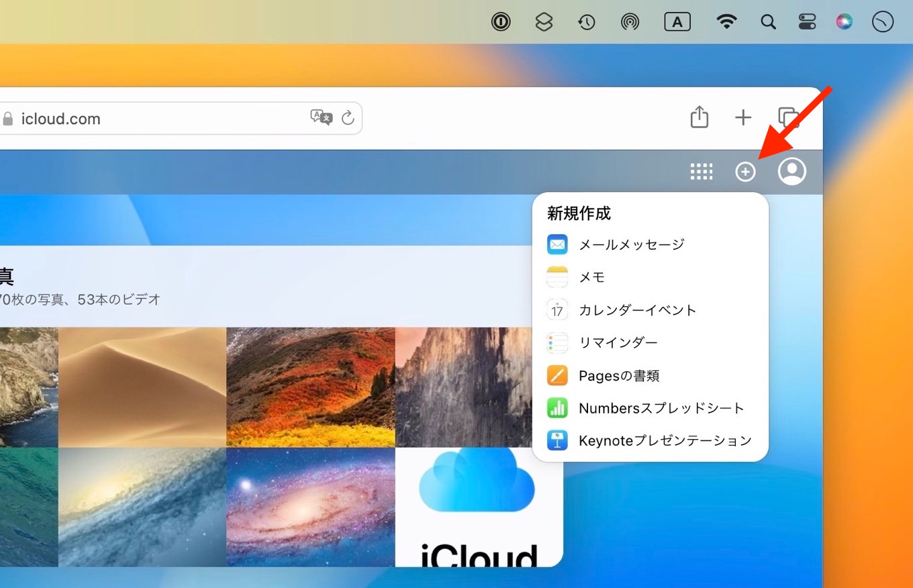
Task: Select リマインダー from the create menu
Action: pyautogui.click(x=618, y=342)
